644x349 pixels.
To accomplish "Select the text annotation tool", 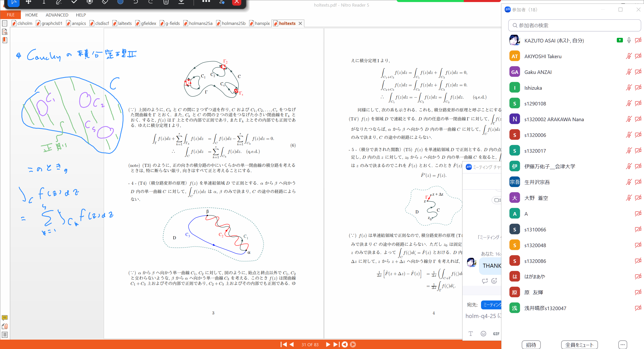I will [x=44, y=2].
